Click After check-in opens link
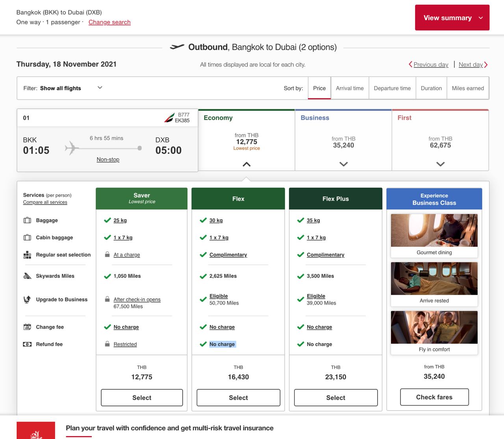The height and width of the screenshot is (439, 504). (x=137, y=299)
